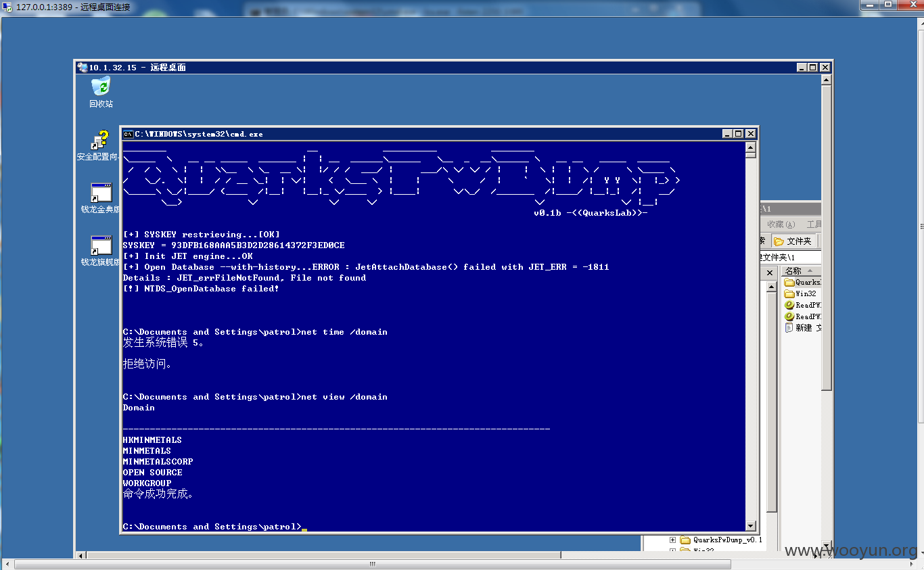This screenshot has height=570, width=924.
Task: Click the OPEN SOURCE domain line
Action: pos(152,473)
